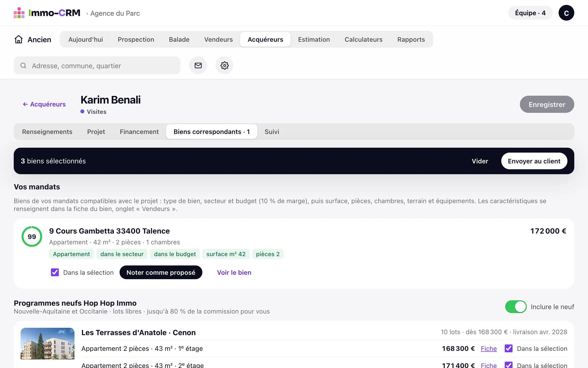
Task: Click the house icon beside Ancien
Action: click(19, 39)
